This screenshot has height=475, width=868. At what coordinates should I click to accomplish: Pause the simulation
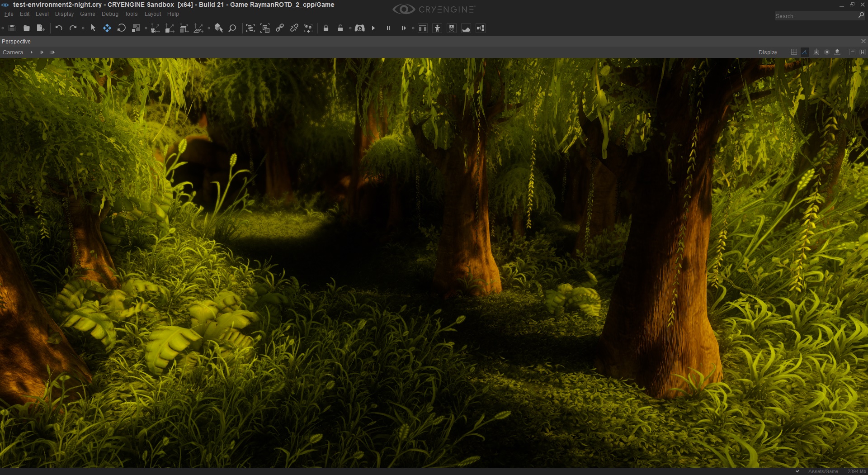388,28
